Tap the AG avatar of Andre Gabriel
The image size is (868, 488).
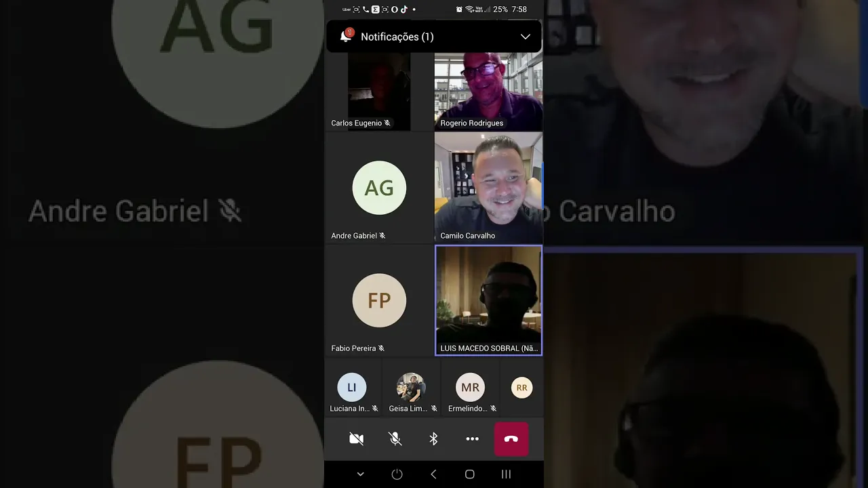379,188
